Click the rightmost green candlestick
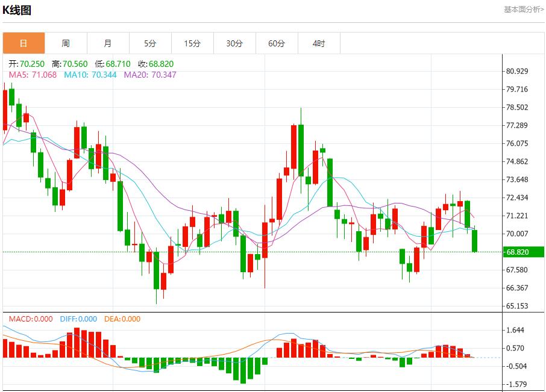 coord(475,241)
